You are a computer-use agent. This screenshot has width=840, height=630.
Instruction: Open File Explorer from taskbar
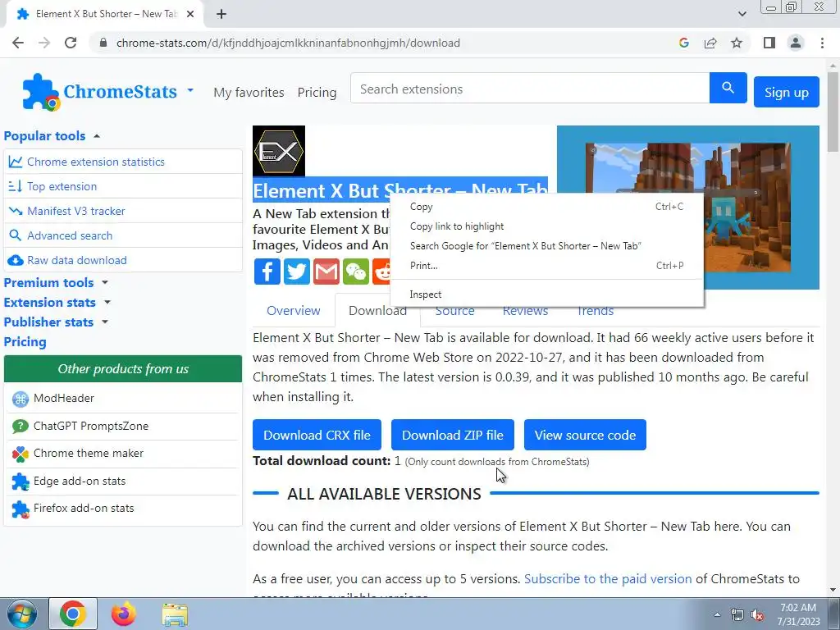(x=175, y=614)
